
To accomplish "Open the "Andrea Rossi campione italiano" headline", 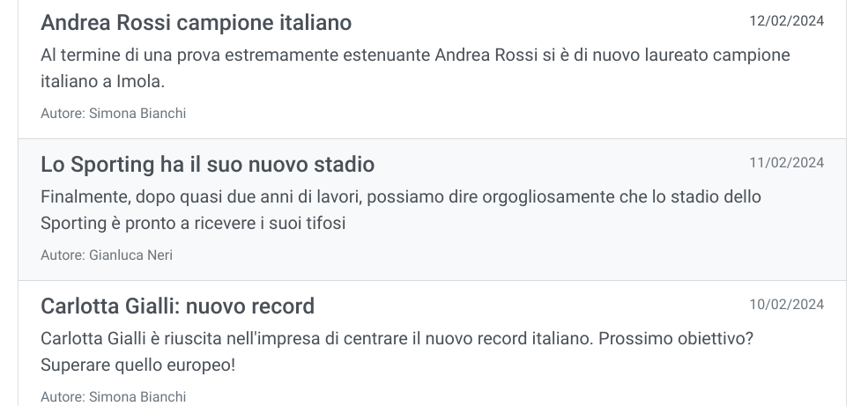I will pyautogui.click(x=196, y=23).
